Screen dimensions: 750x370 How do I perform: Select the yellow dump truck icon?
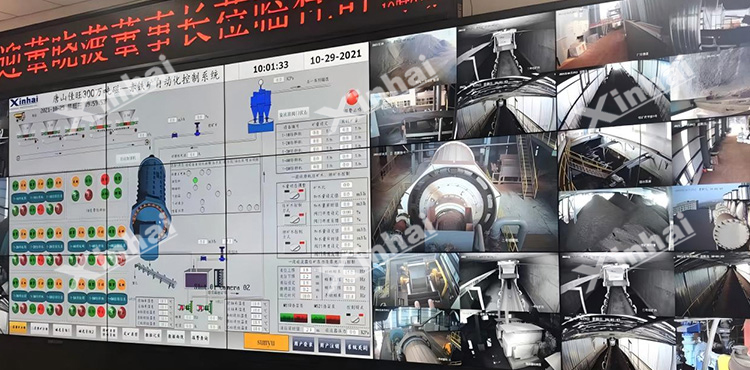19,116
